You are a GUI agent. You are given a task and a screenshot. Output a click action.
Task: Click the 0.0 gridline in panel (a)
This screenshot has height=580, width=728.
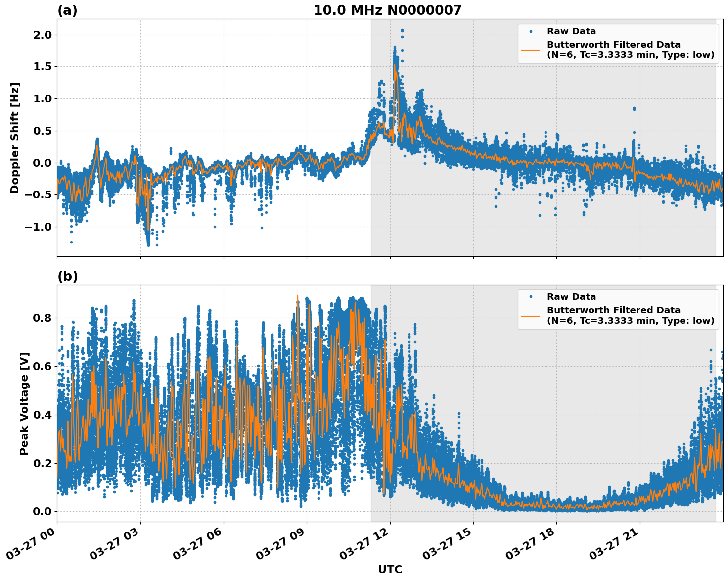[x=297, y=162]
